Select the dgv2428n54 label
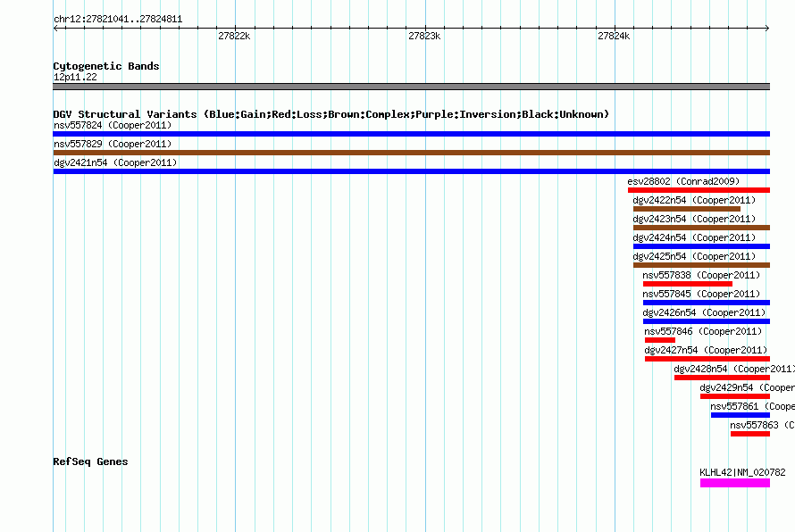This screenshot has width=795, height=532. pos(734,369)
